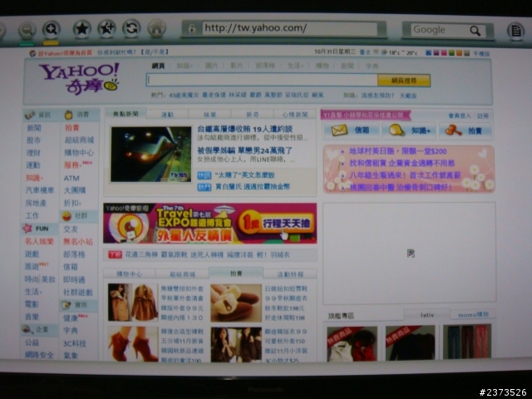Click the yellow 網頁搜尋 search button
This screenshot has width=532, height=399.
tap(404, 81)
